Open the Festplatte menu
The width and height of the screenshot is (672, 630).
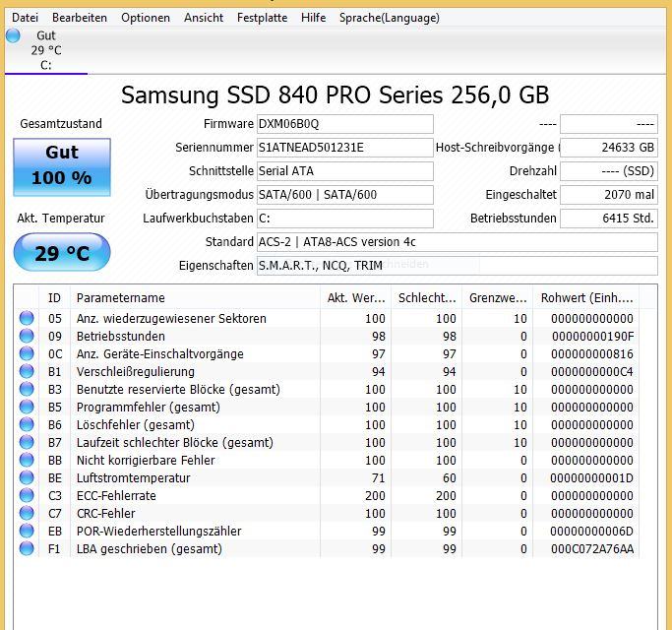[x=262, y=18]
